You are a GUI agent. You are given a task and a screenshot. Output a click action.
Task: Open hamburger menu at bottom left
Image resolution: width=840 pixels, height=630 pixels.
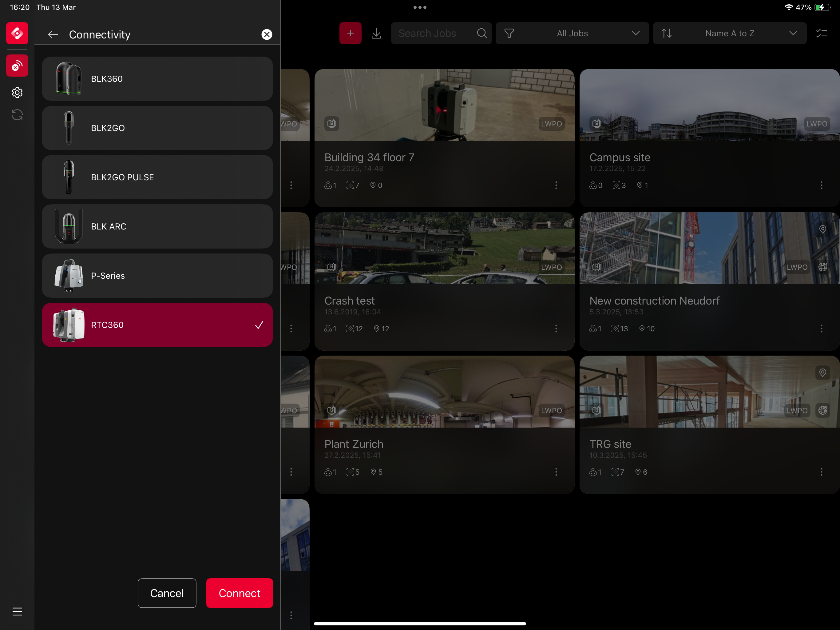tap(17, 611)
